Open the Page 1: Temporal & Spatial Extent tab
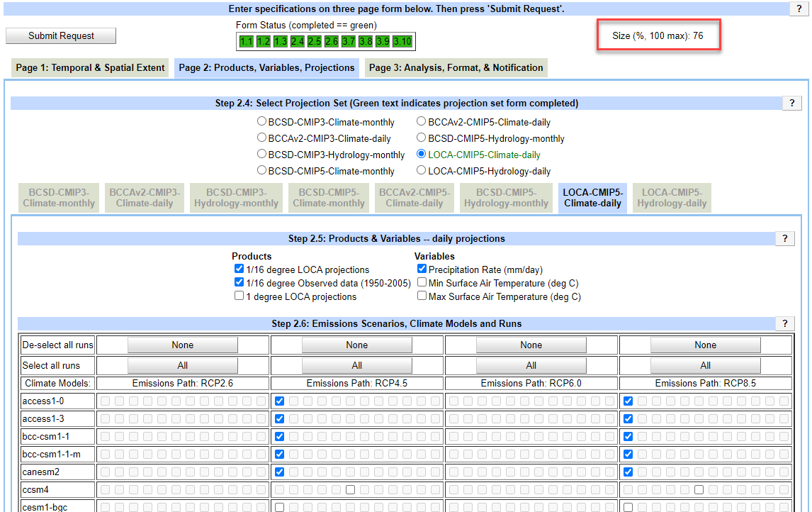The image size is (812, 512). pos(89,67)
